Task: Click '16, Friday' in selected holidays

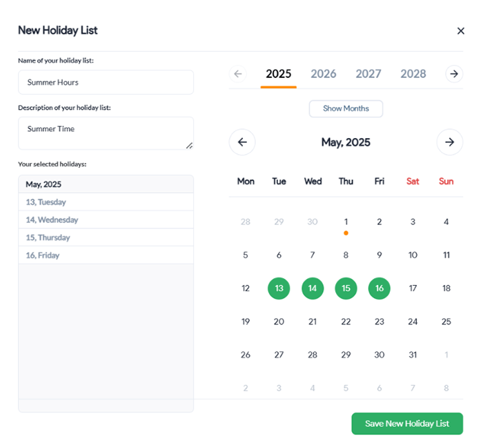Action: (x=106, y=255)
